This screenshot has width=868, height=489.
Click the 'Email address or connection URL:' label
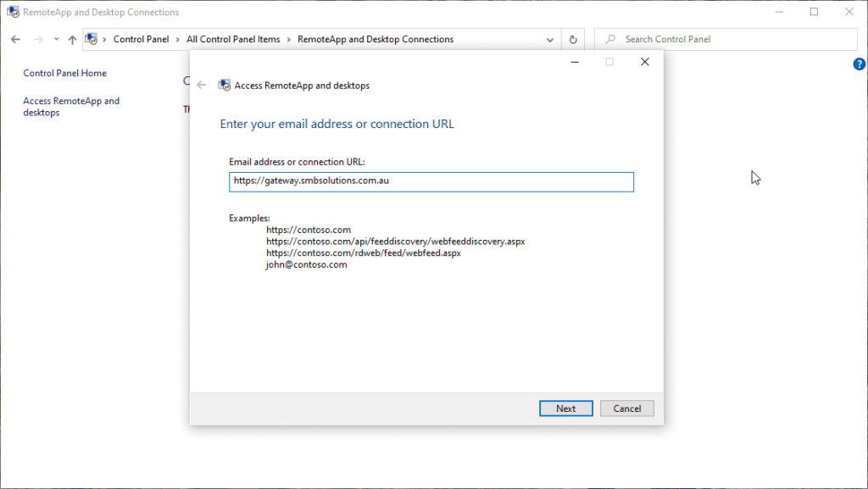(x=297, y=162)
